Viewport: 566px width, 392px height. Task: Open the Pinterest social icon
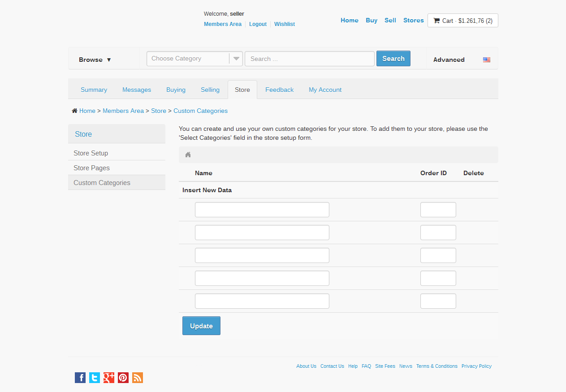[x=123, y=378]
